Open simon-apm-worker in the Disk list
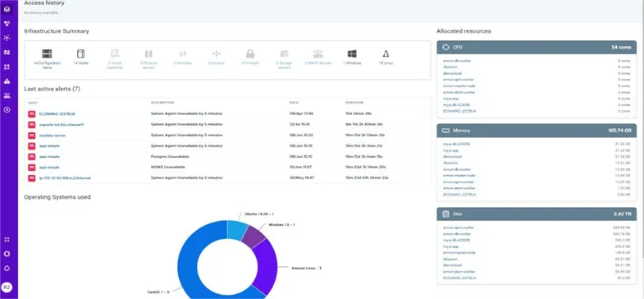This screenshot has width=644, height=299. pyautogui.click(x=459, y=228)
